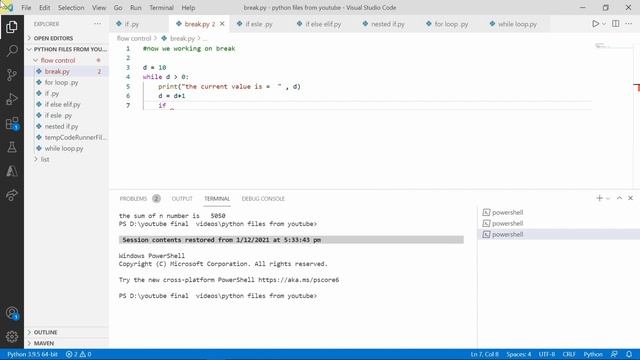Switch to the while loop.py tab
The width and height of the screenshot is (640, 360).
point(517,24)
